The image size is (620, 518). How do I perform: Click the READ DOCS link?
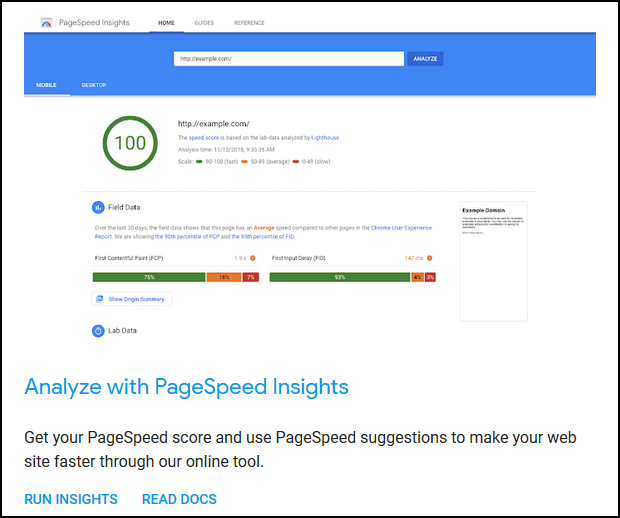click(179, 499)
